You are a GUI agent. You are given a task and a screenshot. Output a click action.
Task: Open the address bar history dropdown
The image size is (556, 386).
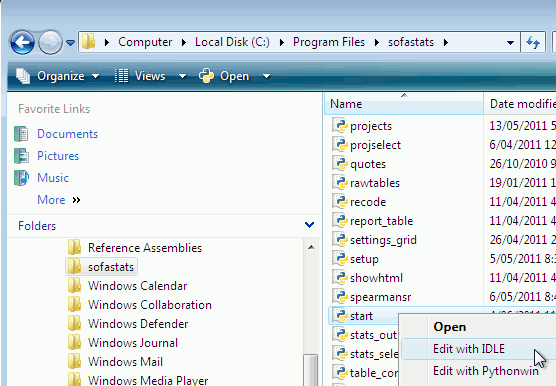pyautogui.click(x=510, y=43)
